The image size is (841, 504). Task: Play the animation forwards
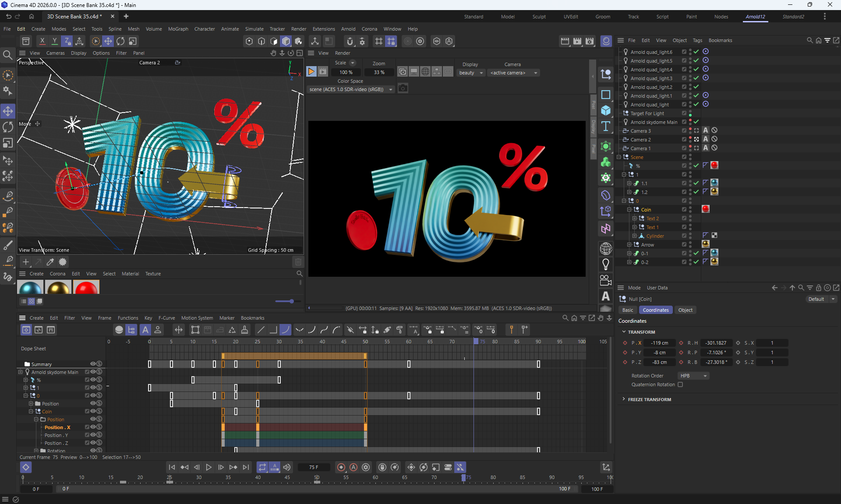(208, 467)
